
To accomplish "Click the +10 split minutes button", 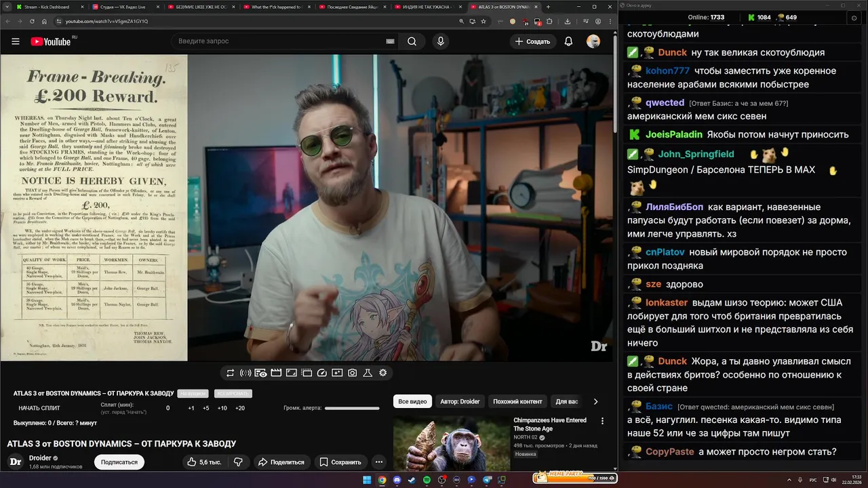I will point(222,408).
